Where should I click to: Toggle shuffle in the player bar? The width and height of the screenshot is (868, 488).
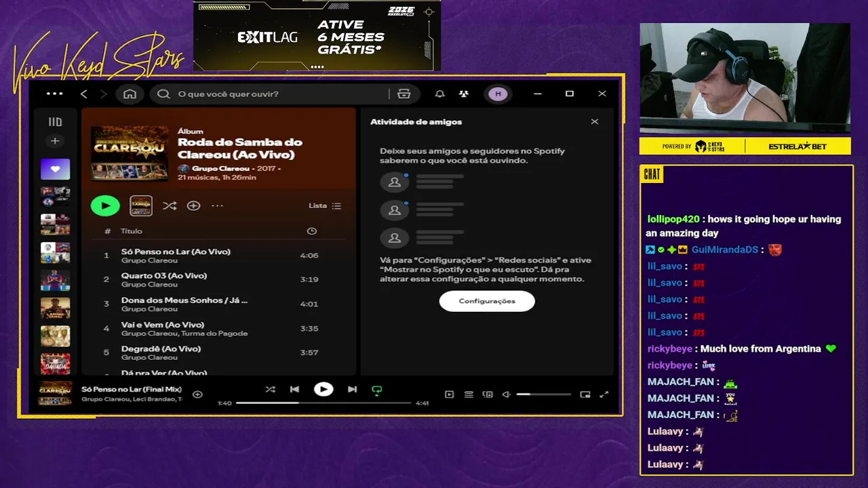coord(270,389)
